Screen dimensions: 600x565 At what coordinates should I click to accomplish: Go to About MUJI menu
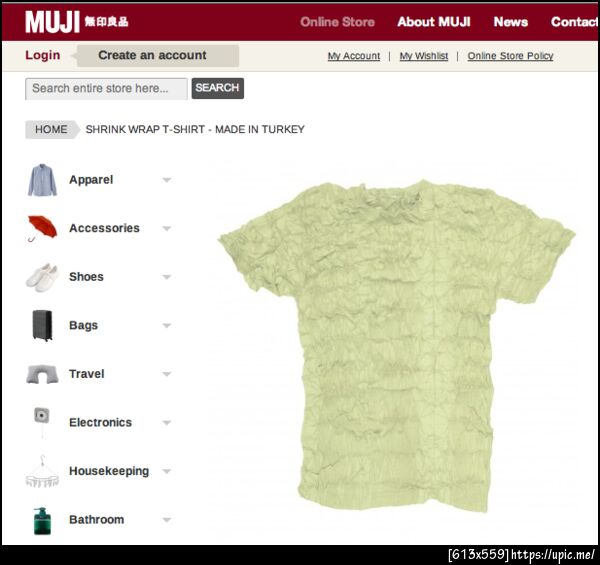434,22
